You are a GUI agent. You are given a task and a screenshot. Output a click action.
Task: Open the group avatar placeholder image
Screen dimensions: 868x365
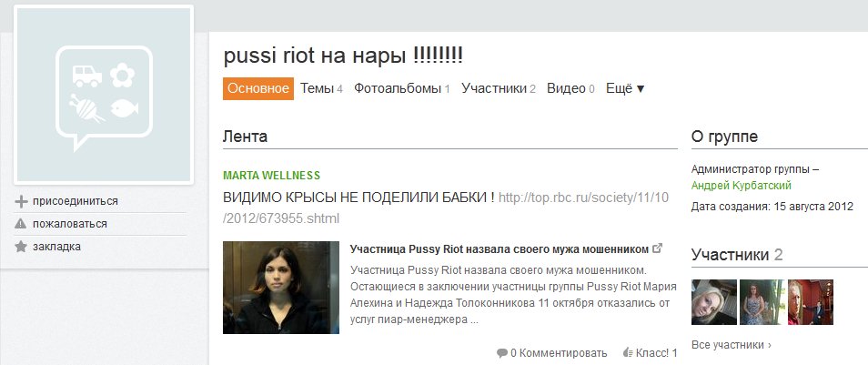coord(104,95)
